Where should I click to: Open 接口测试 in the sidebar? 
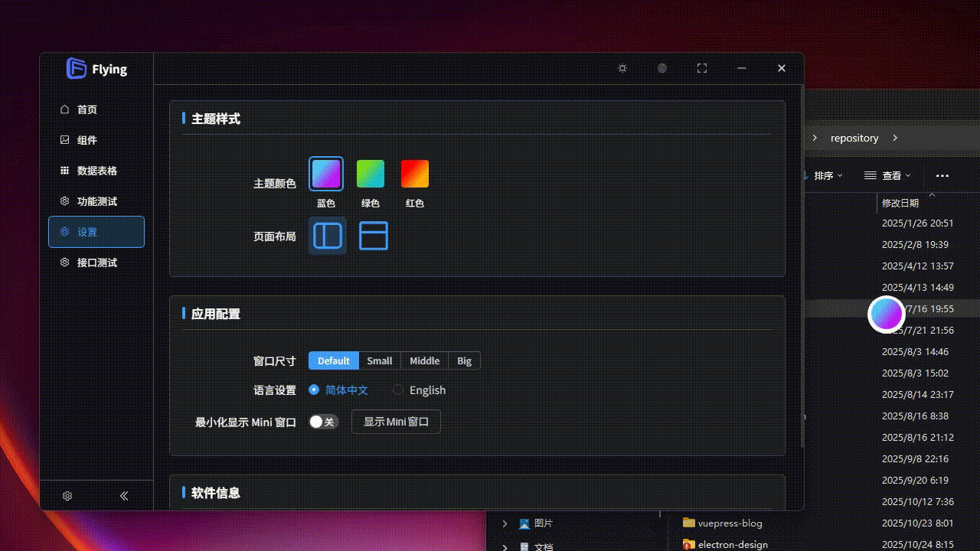96,262
